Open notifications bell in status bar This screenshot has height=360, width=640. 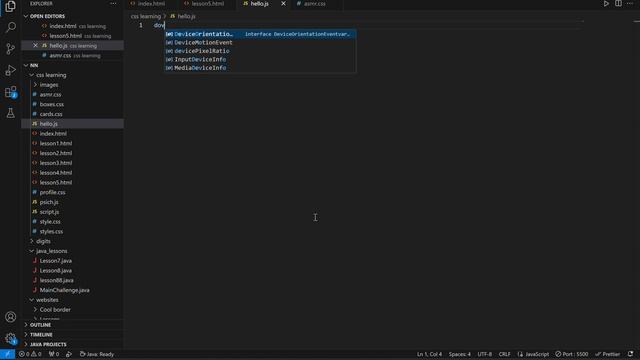(x=631, y=354)
